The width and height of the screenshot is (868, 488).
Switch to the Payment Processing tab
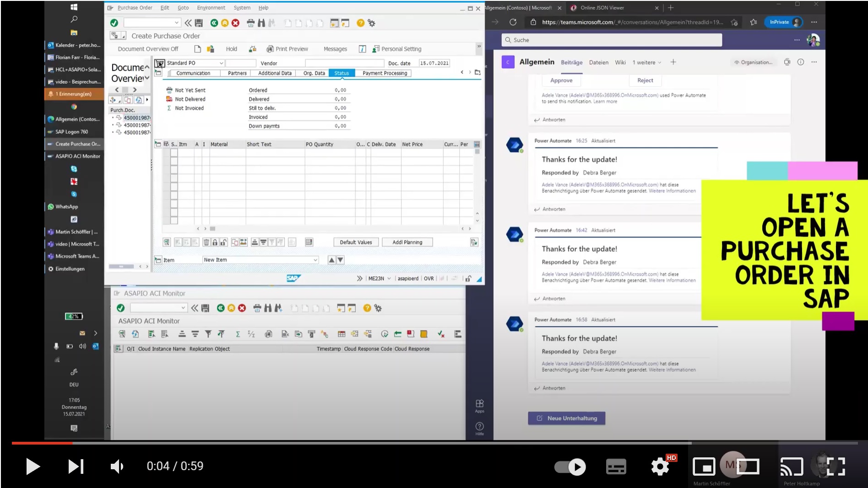click(x=384, y=73)
